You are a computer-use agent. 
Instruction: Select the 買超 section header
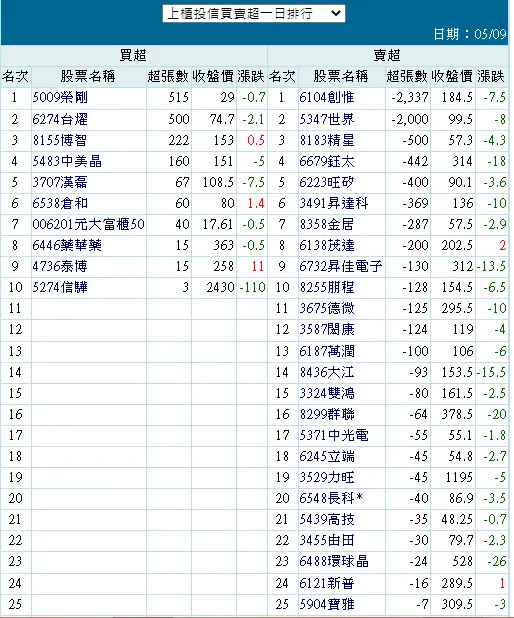pos(133,56)
